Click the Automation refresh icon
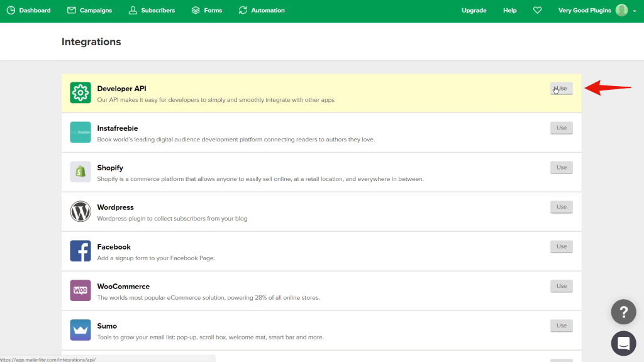 [x=243, y=10]
